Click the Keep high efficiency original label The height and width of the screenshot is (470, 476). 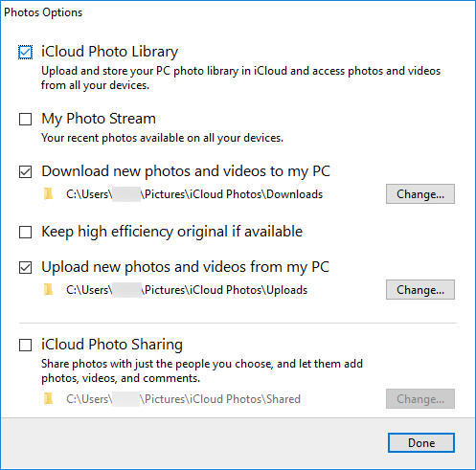[171, 232]
